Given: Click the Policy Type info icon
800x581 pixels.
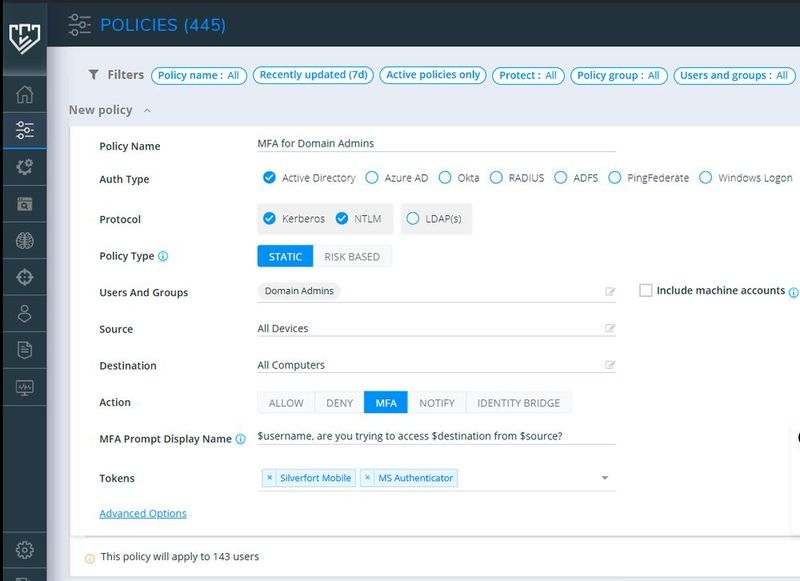Looking at the screenshot, I should [163, 256].
